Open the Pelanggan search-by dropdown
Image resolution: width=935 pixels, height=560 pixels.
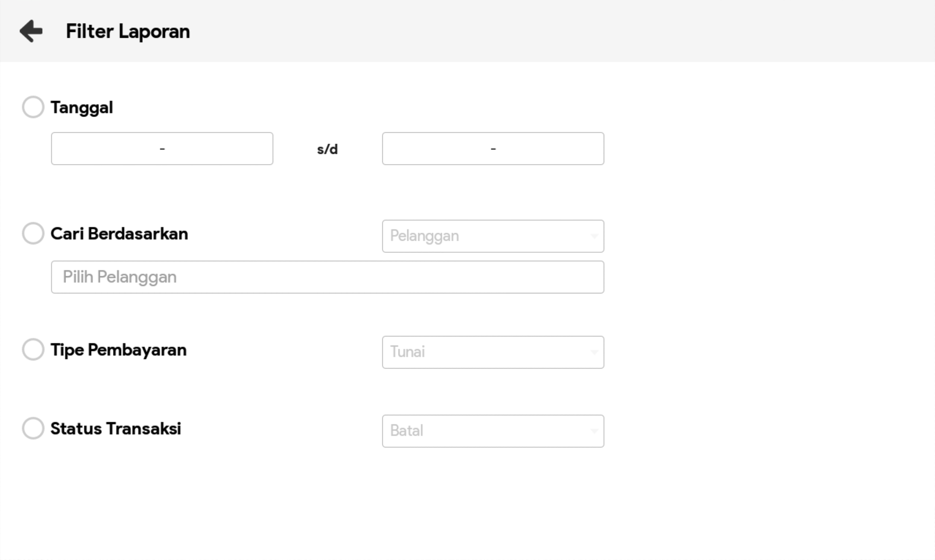pos(492,236)
